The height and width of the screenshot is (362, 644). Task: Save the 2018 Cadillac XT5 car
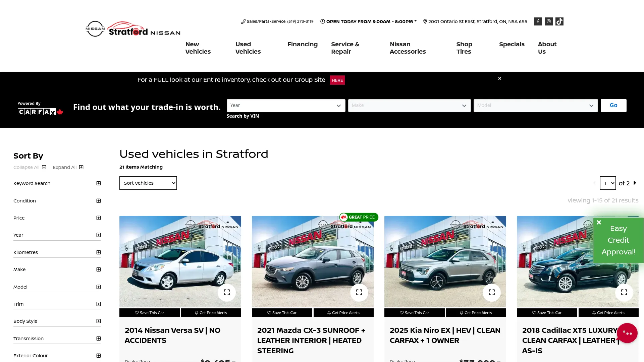[547, 313]
